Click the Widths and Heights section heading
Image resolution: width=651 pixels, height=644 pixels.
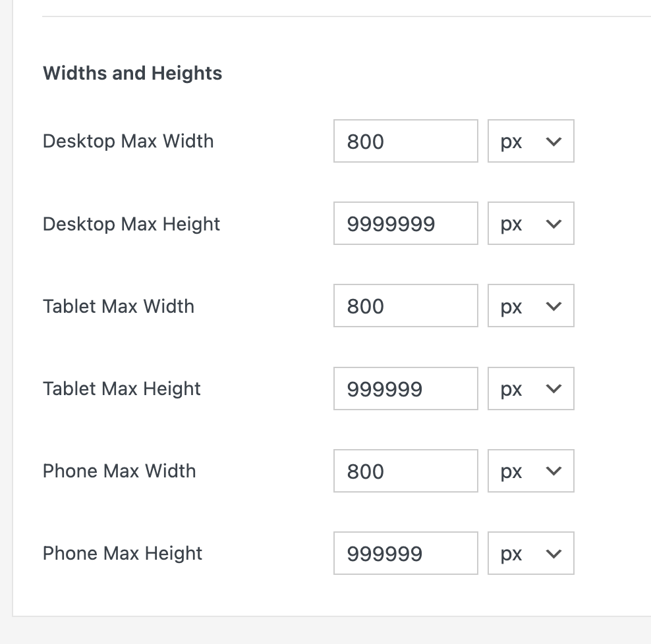point(132,73)
